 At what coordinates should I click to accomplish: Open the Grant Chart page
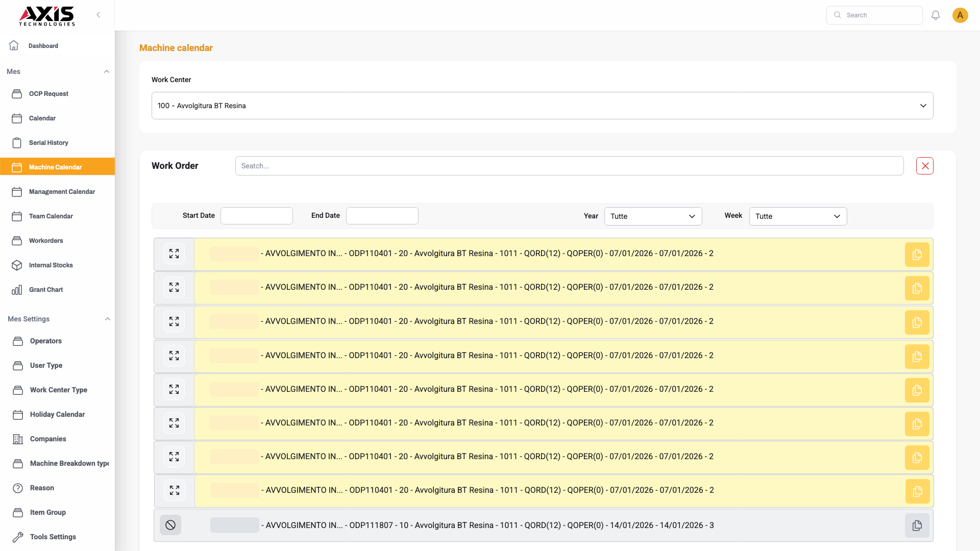coord(46,290)
